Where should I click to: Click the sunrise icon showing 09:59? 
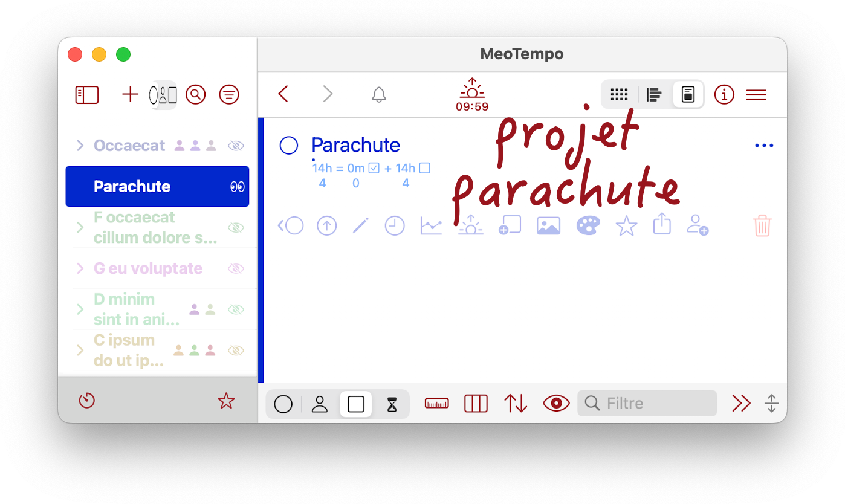[x=471, y=95]
